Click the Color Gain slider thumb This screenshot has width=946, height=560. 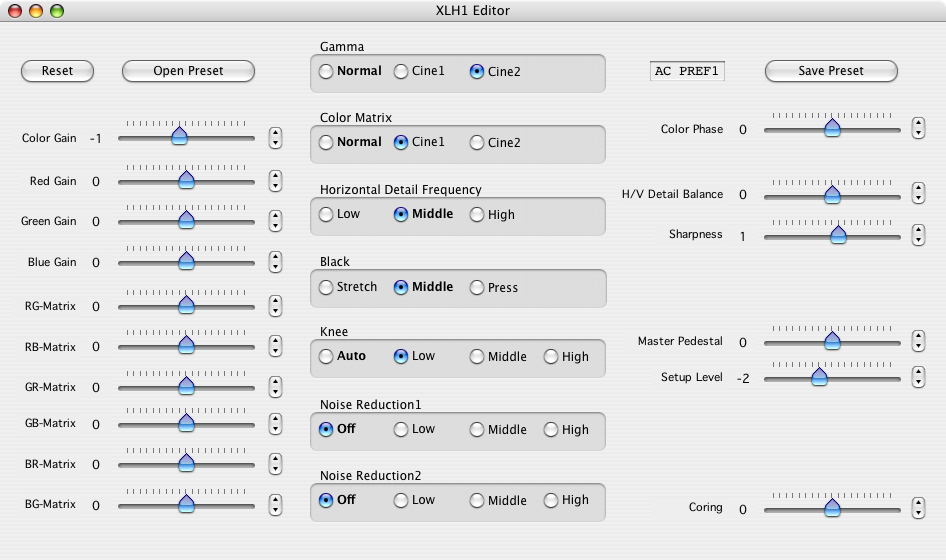179,135
